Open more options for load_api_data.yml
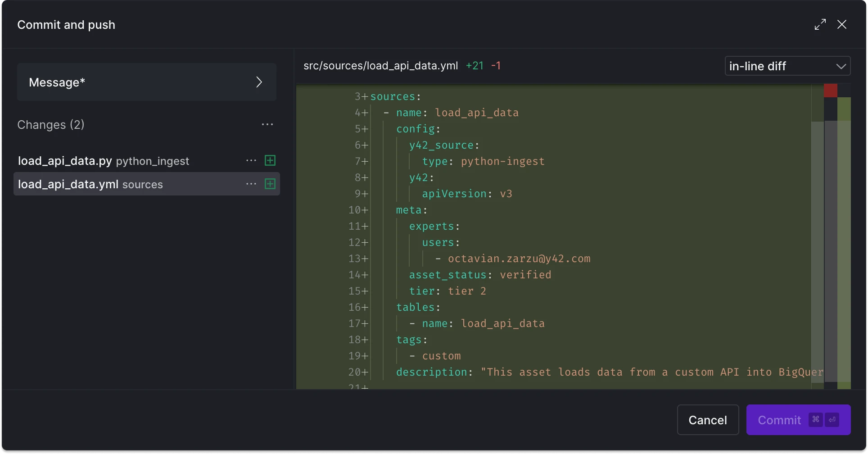The height and width of the screenshot is (454, 868). pyautogui.click(x=251, y=184)
